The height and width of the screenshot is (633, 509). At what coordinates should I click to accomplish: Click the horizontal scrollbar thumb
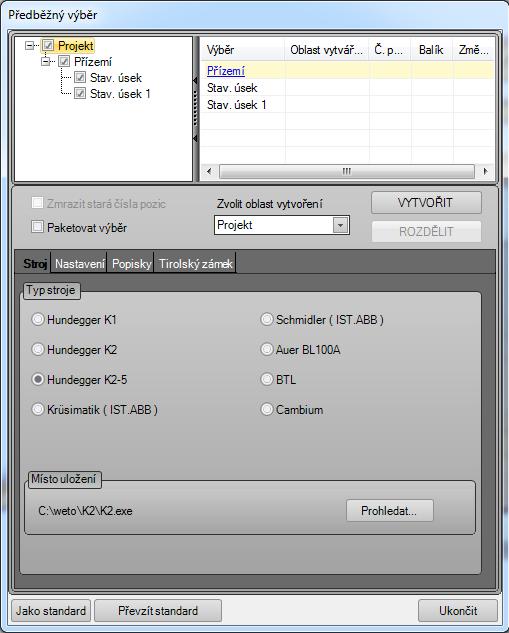point(347,171)
